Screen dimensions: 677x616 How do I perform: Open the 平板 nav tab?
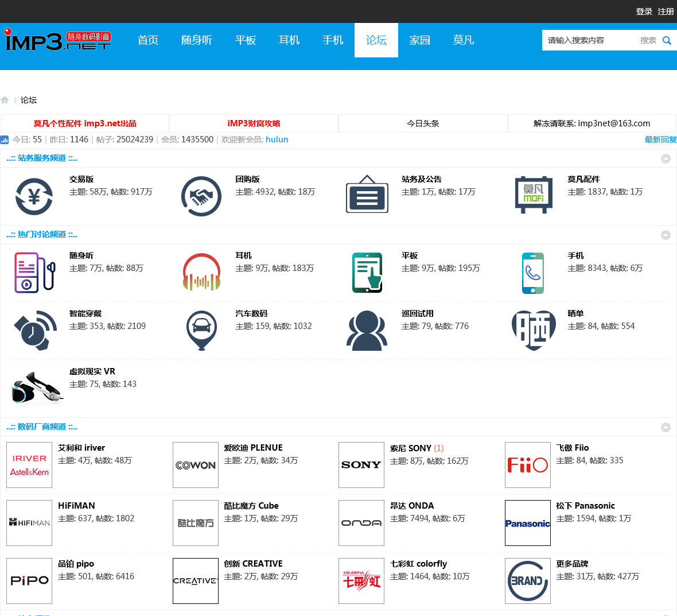click(x=246, y=40)
